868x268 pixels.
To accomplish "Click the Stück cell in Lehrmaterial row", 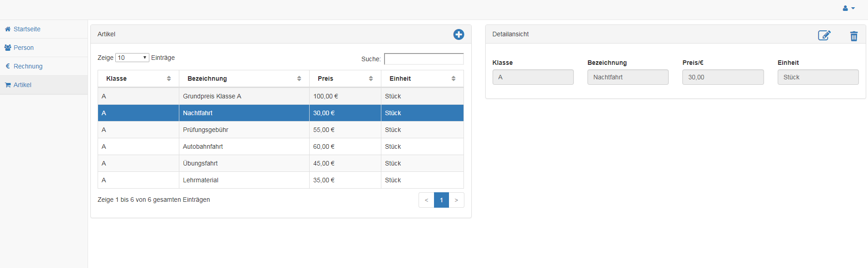I will 422,180.
